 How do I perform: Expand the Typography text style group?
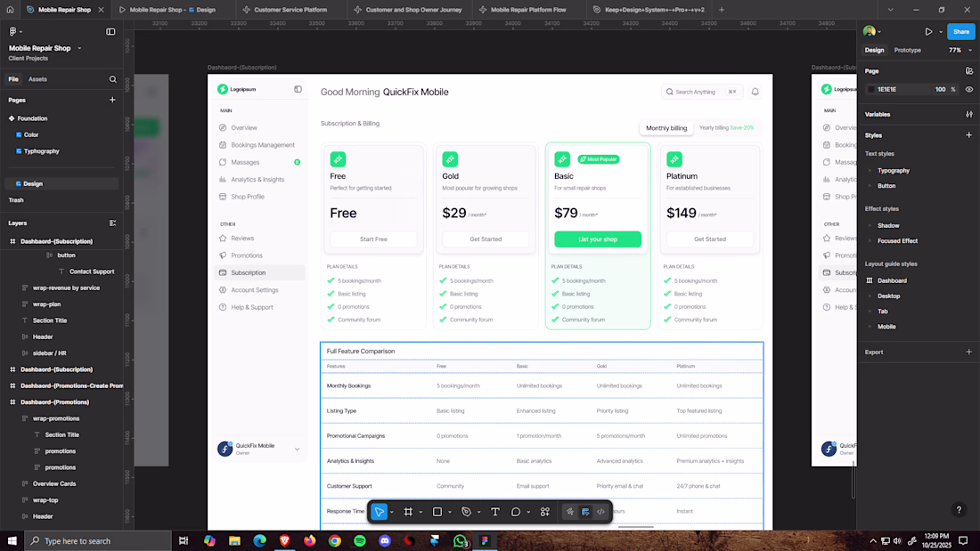click(x=870, y=170)
